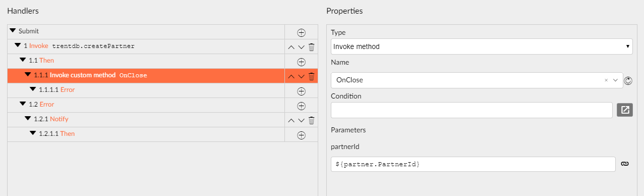The image size is (644, 196).
Task: Open the Type dropdown
Action: pos(482,46)
